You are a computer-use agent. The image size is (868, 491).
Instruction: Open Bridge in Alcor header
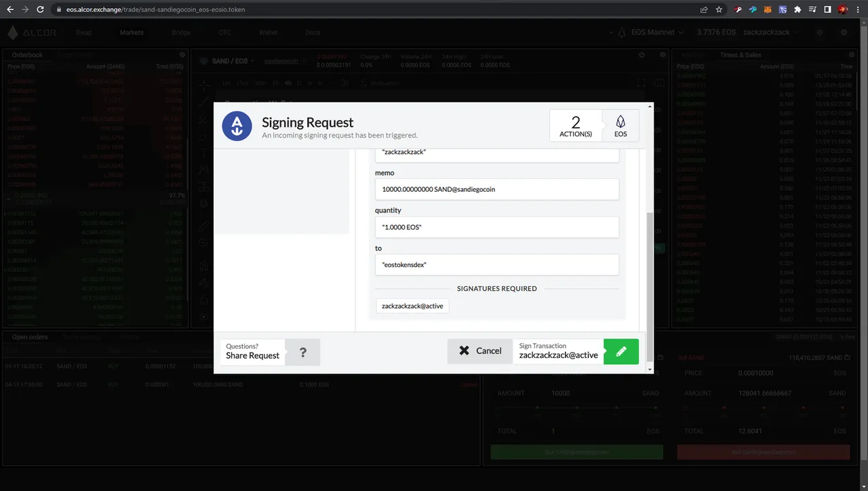[181, 33]
